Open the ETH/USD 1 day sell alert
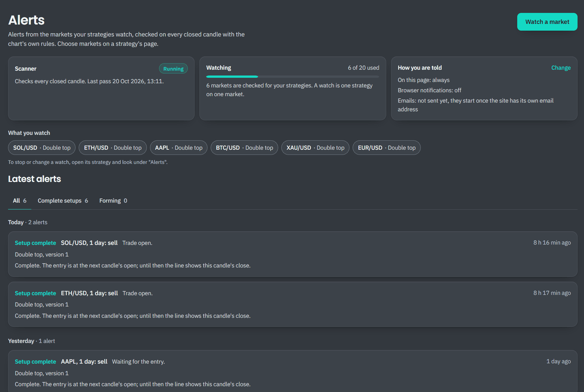 pyautogui.click(x=293, y=304)
